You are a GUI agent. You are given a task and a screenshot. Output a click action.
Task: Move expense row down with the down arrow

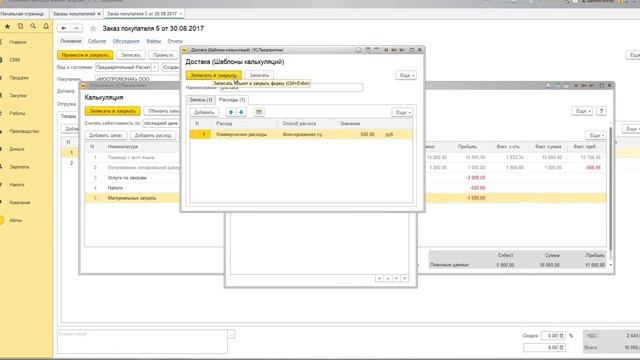click(x=241, y=112)
